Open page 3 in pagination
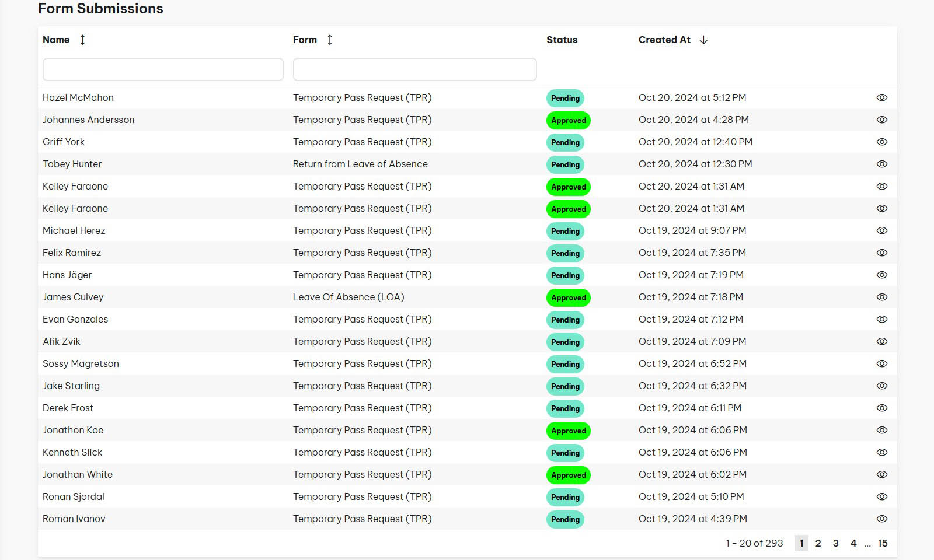Image resolution: width=934 pixels, height=560 pixels. tap(835, 543)
